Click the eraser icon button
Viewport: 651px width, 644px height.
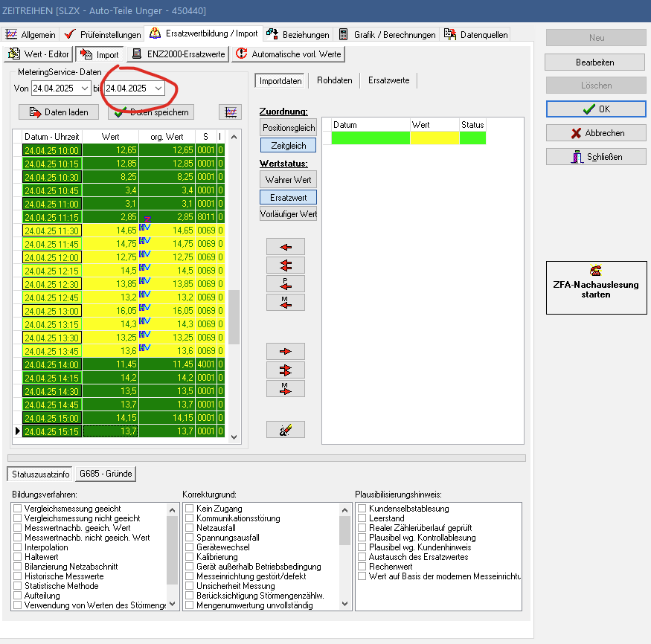click(x=286, y=429)
